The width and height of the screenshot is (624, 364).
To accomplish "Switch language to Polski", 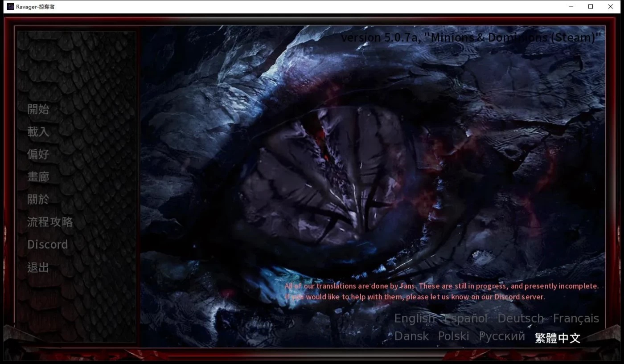I will pyautogui.click(x=453, y=336).
